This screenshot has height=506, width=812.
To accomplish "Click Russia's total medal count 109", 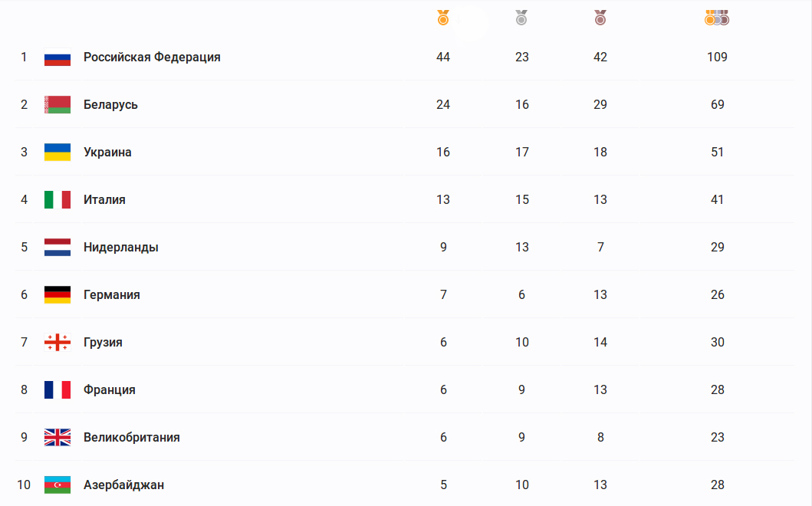I will pyautogui.click(x=717, y=58).
